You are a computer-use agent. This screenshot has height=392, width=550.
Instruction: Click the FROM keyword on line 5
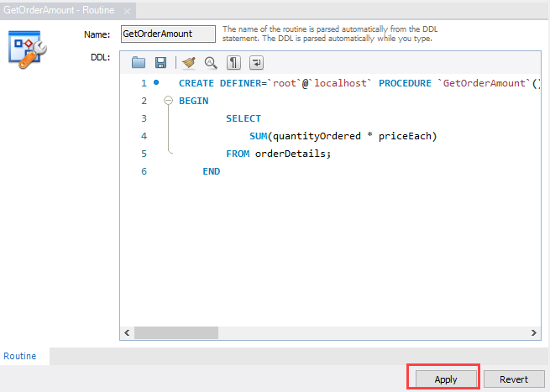pyautogui.click(x=238, y=154)
